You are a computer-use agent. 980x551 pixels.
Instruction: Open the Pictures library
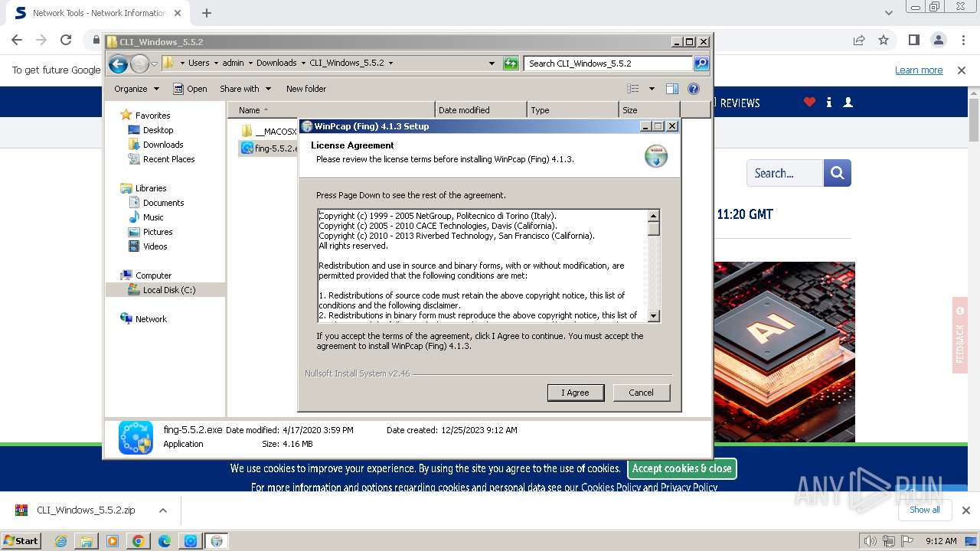(158, 232)
